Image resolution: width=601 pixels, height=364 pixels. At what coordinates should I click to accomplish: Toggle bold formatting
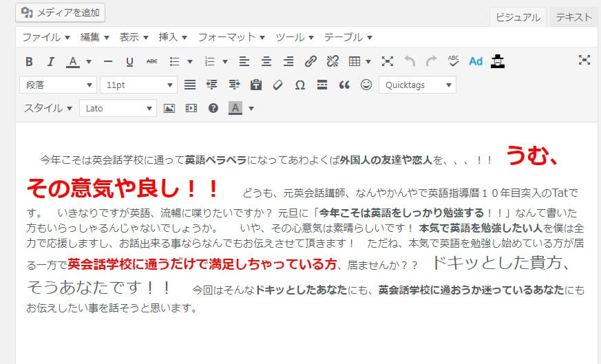tap(29, 61)
